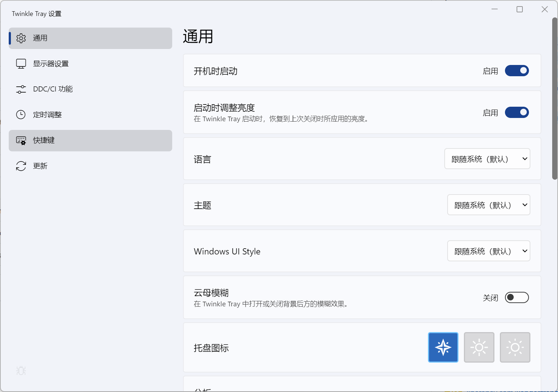Image resolution: width=558 pixels, height=392 pixels.
Task: Open the 显示器设置 page
Action: pyautogui.click(x=90, y=64)
